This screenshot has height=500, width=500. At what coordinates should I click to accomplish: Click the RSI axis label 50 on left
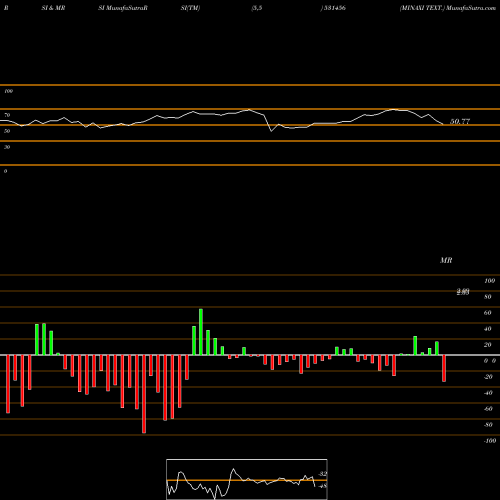coord(7,131)
